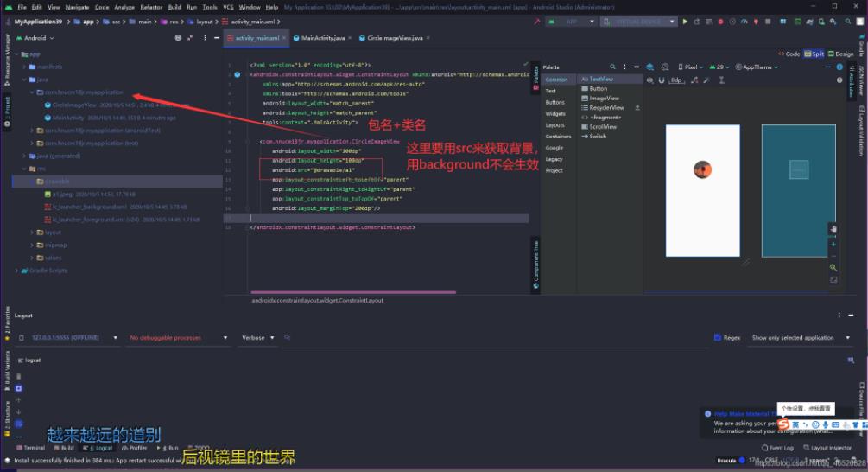Open the File menu
868x472 pixels.
point(22,7)
